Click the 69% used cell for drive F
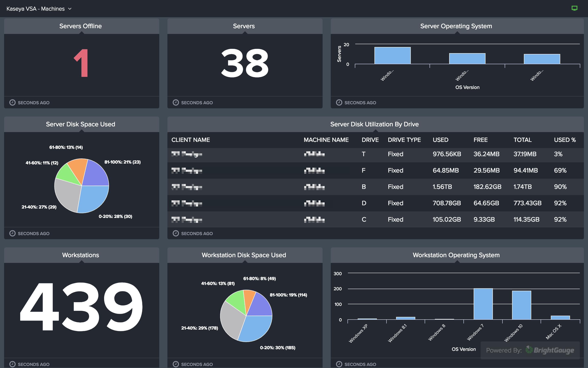 pyautogui.click(x=560, y=170)
